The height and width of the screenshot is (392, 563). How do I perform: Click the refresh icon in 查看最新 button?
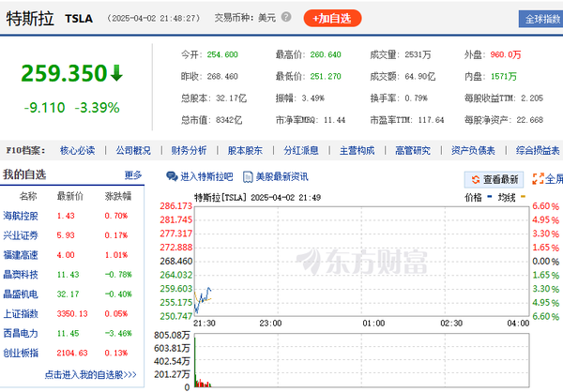point(476,179)
